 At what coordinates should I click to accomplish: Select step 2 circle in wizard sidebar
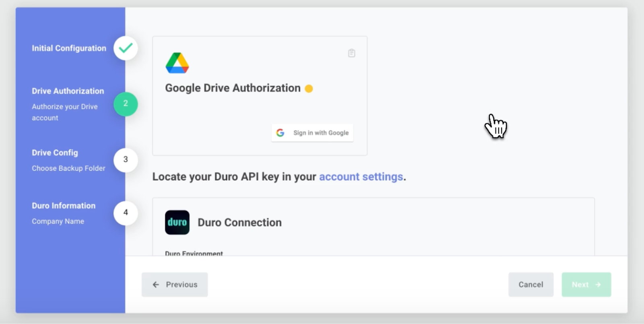tap(126, 104)
